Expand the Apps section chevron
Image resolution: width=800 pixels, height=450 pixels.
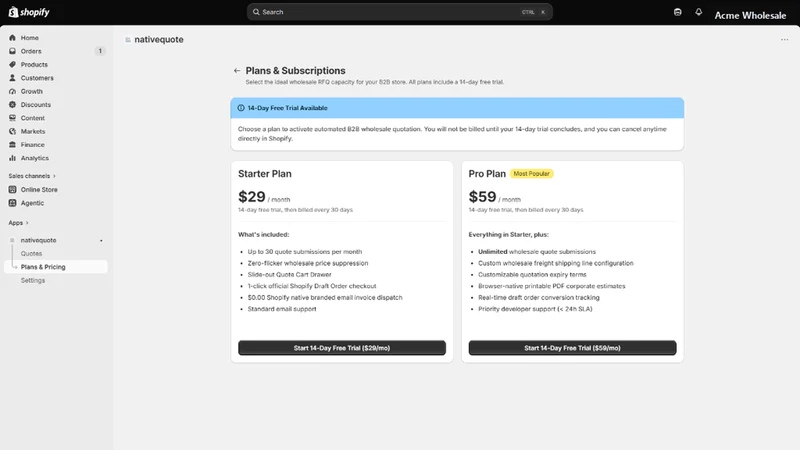point(27,222)
